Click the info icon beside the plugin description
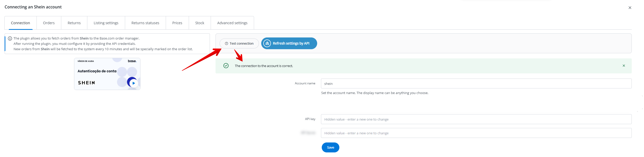 click(10, 38)
